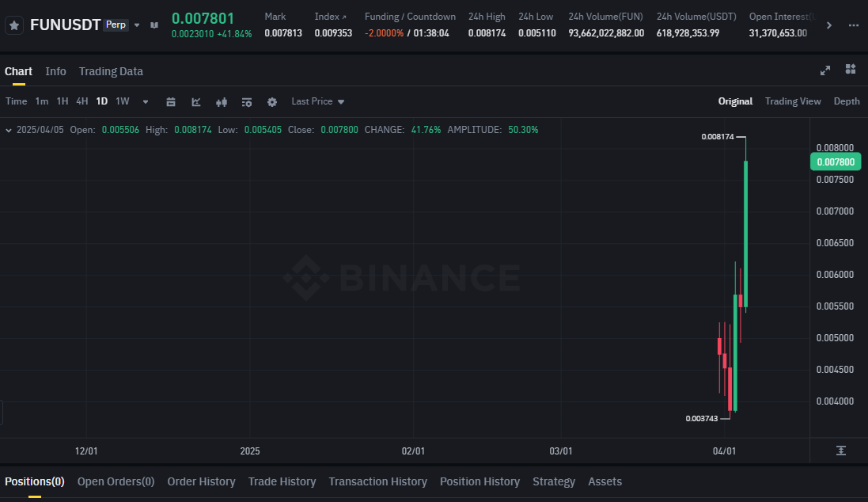Click the 0.008174 high price marker
Viewport: 868px width, 502px height.
click(718, 137)
